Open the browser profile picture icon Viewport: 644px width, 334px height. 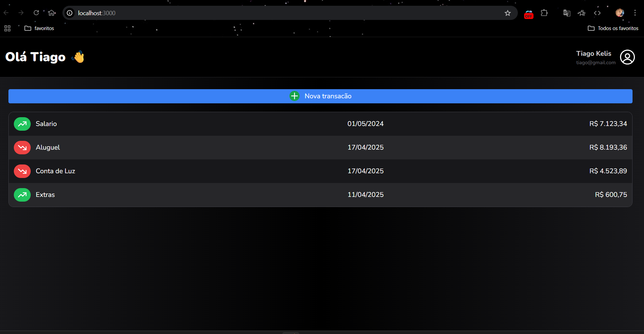coord(620,13)
